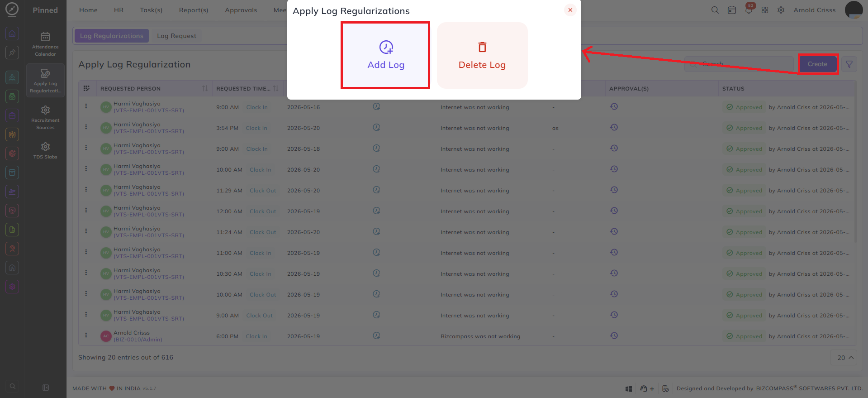The height and width of the screenshot is (398, 868).
Task: Open row menu for 6:00 PM entry
Action: point(86,336)
